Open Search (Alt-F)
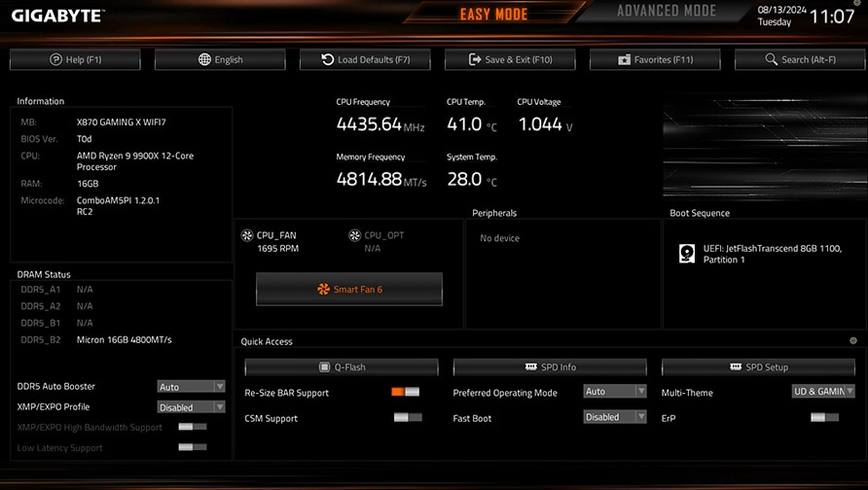The width and height of the screenshot is (868, 490). [x=800, y=59]
